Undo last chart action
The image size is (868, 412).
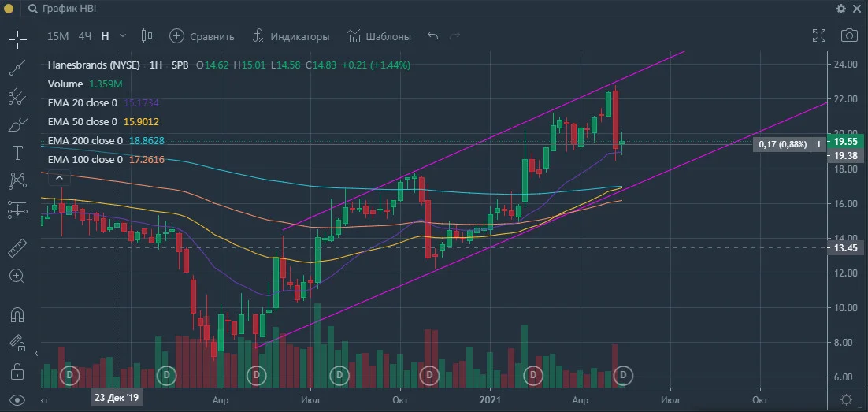click(433, 36)
